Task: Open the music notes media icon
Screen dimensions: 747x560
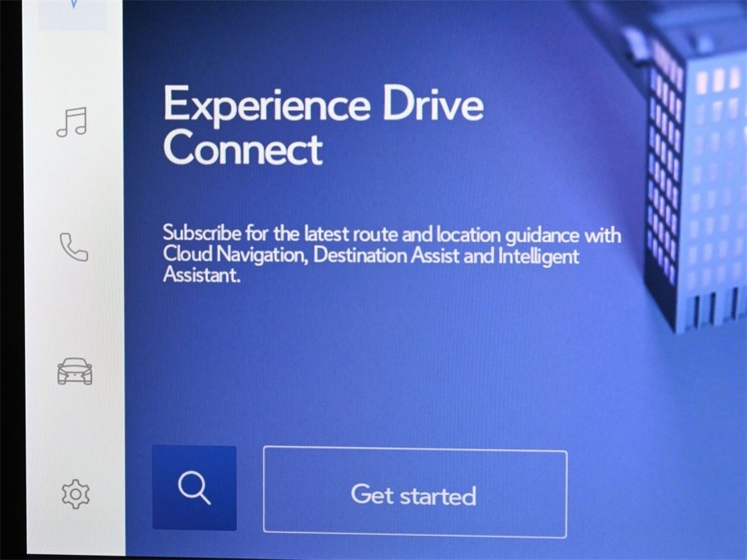Action: pyautogui.click(x=72, y=122)
